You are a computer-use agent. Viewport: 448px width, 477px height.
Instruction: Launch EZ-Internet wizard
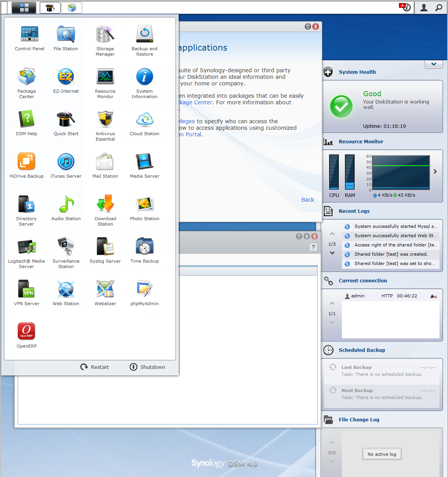66,80
